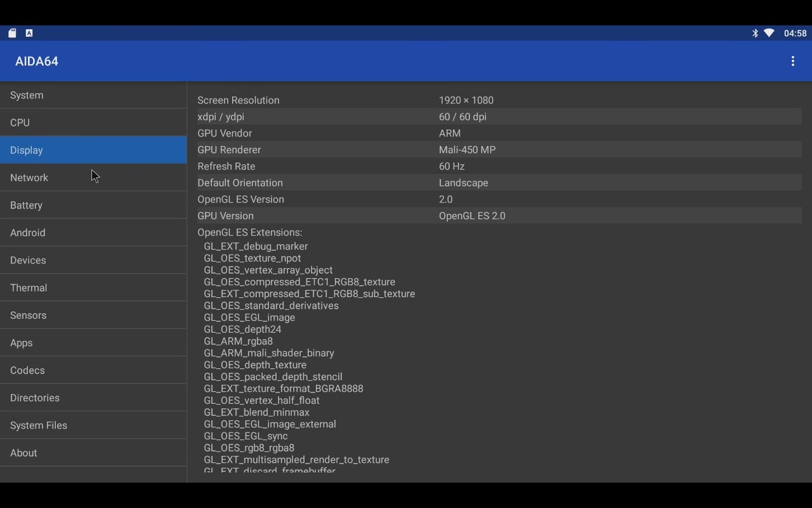Switch to the Network section

click(93, 178)
